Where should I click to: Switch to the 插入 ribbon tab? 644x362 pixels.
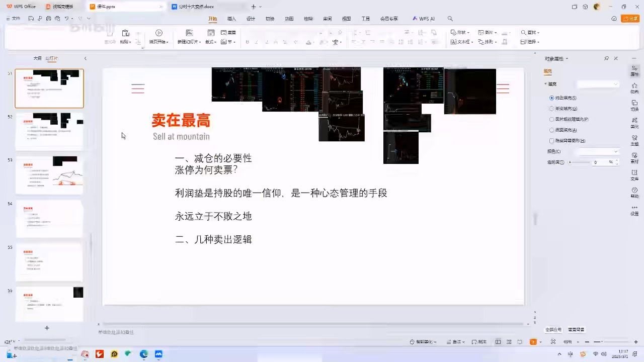point(231,19)
